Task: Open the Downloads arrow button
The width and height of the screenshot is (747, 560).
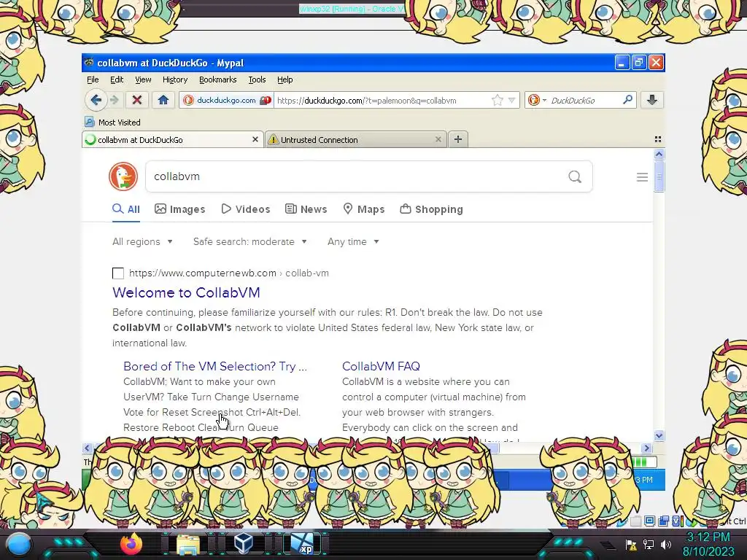Action: click(652, 100)
